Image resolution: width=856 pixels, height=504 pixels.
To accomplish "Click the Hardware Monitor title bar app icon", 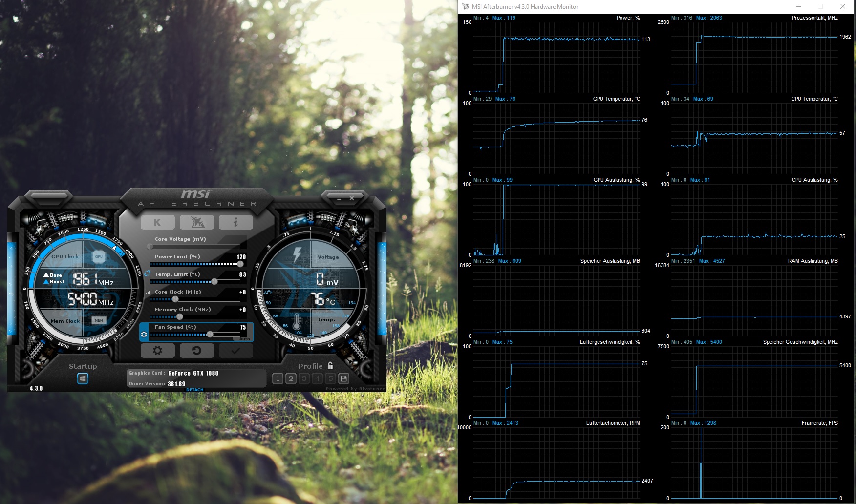I will (466, 7).
